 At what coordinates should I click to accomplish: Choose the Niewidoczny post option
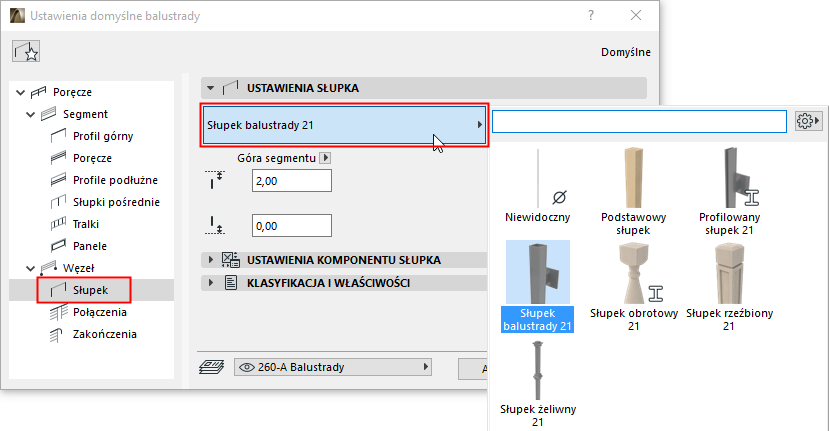538,186
